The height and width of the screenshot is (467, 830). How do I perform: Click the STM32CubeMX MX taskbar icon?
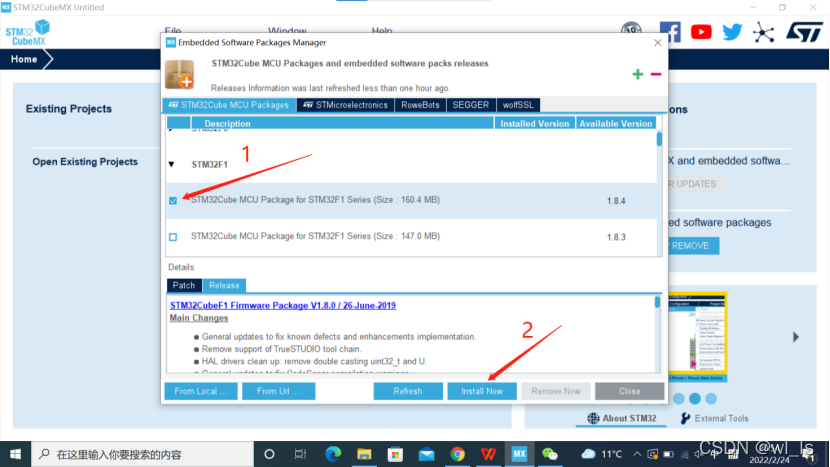(519, 454)
